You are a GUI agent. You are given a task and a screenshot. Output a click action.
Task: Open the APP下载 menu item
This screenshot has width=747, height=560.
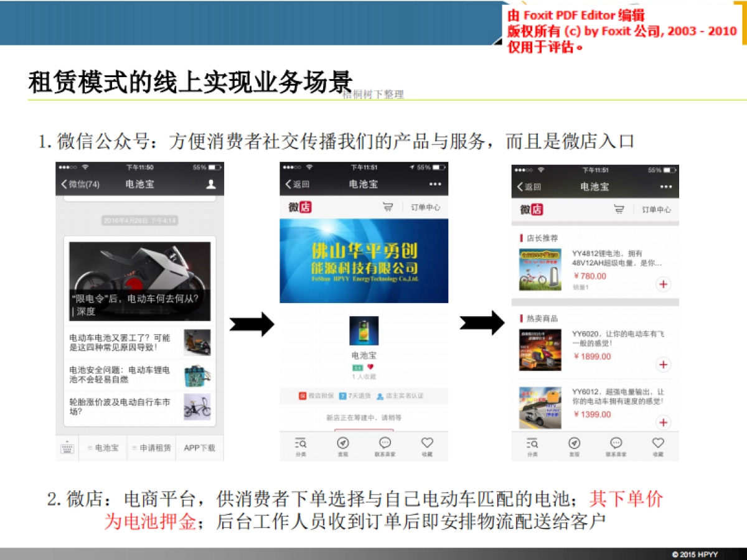pyautogui.click(x=199, y=447)
